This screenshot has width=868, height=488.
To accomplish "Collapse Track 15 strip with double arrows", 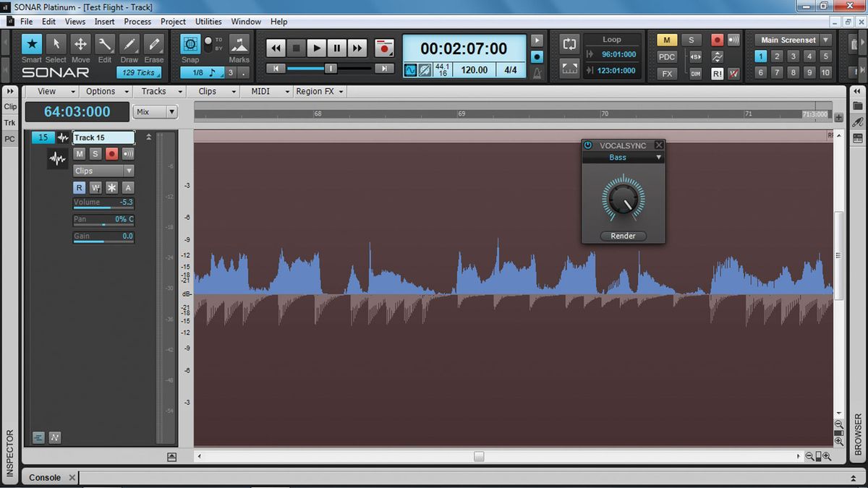I will click(149, 137).
